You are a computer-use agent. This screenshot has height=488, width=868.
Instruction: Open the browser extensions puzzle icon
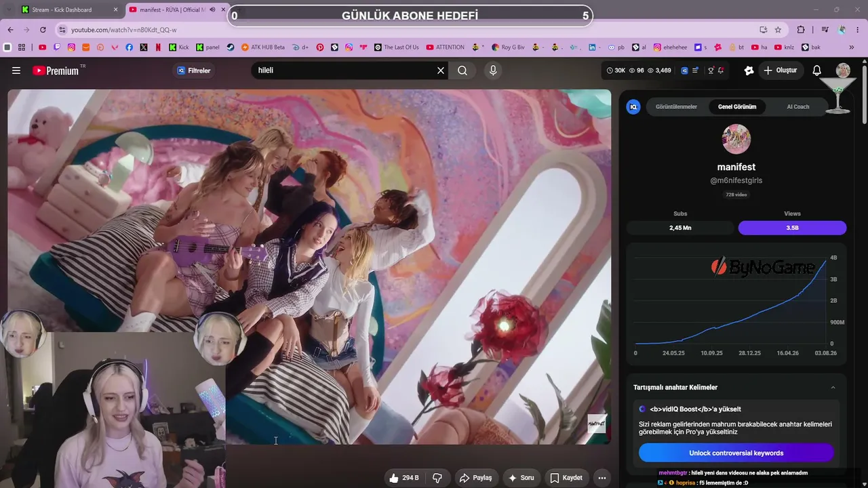[801, 30]
